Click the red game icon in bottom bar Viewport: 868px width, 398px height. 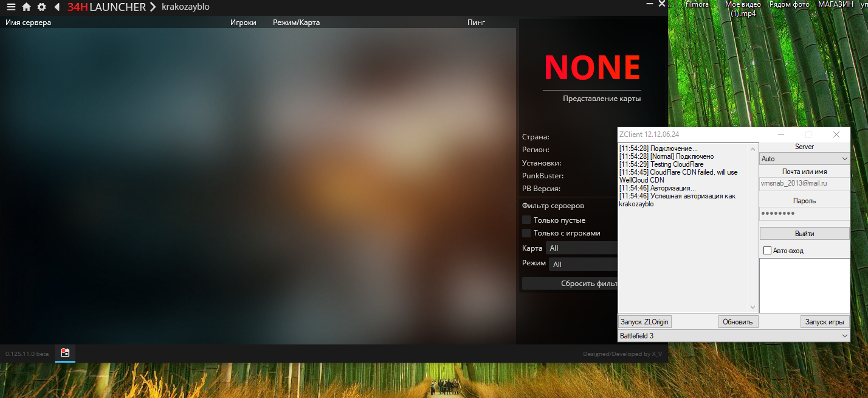click(x=65, y=353)
